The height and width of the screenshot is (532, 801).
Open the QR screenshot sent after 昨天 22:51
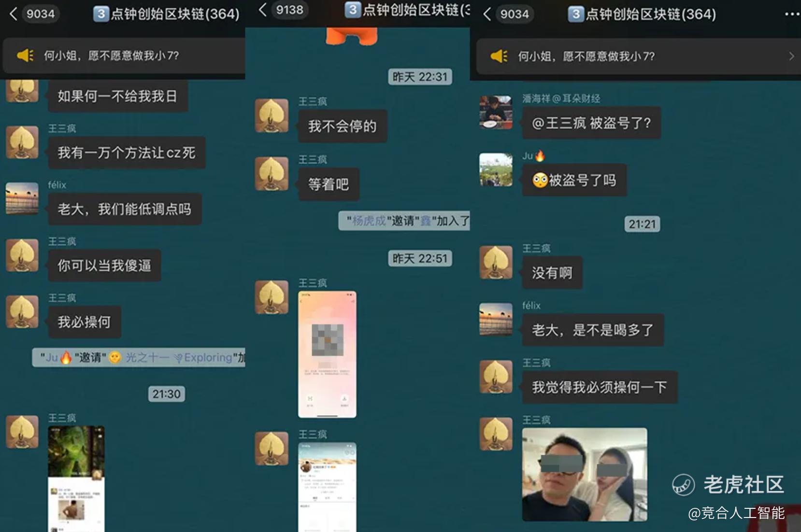[x=328, y=354]
